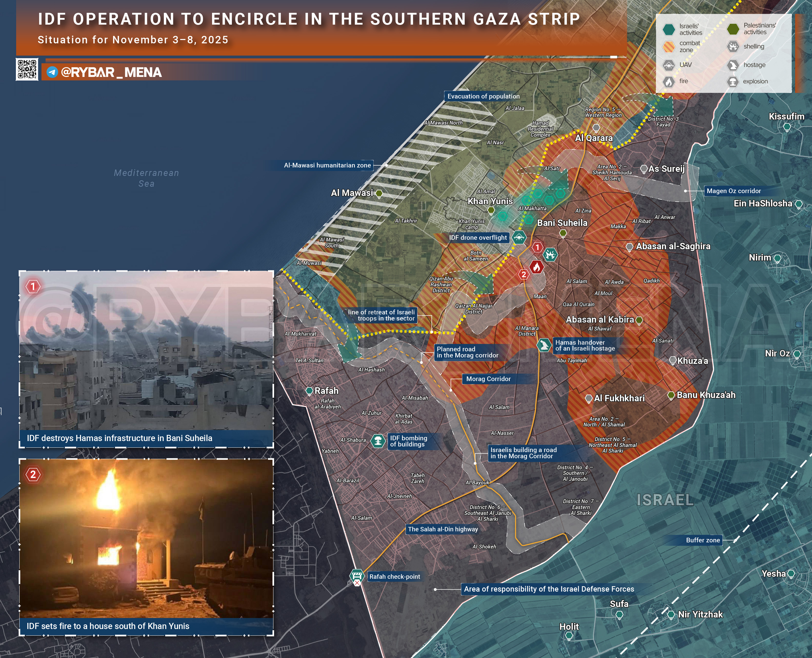Click the IDF drone overflight UAV icon
The image size is (812, 658).
point(519,238)
